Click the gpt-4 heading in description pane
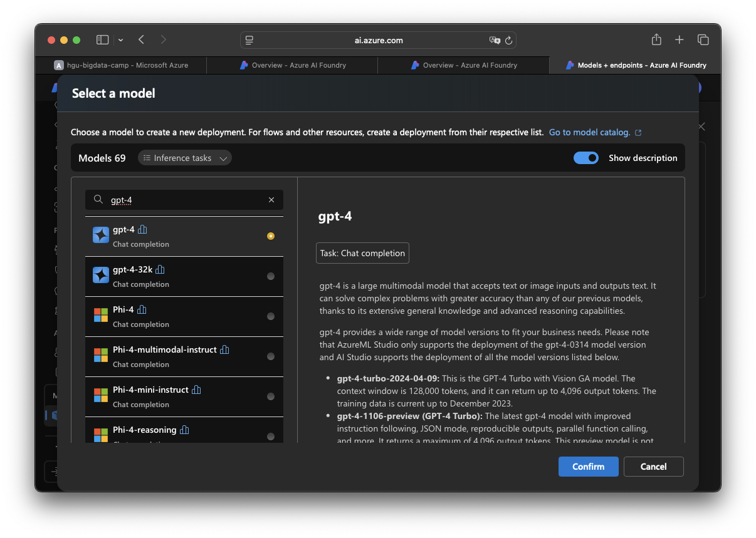Image resolution: width=756 pixels, height=538 pixels. pos(335,217)
